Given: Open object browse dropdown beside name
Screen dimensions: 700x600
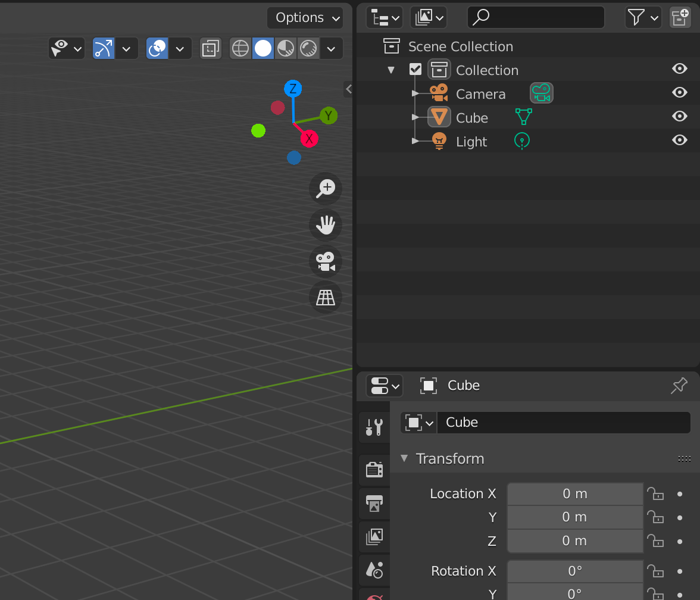Looking at the screenshot, I should (x=419, y=423).
